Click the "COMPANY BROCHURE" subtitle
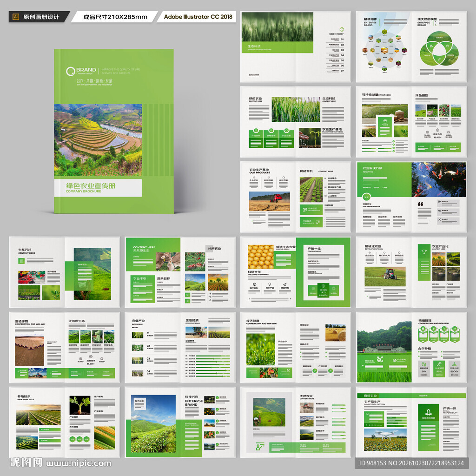Image resolution: width=476 pixels, height=476 pixels. (84, 192)
